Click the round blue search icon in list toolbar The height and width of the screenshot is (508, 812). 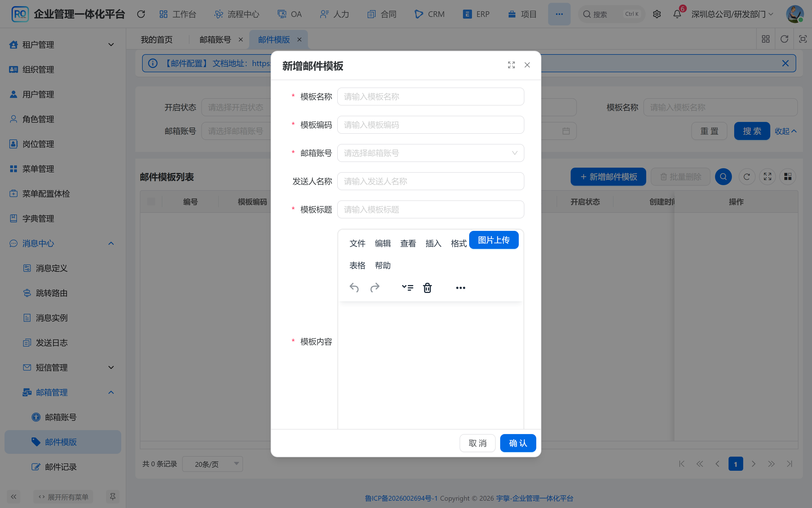pos(723,177)
